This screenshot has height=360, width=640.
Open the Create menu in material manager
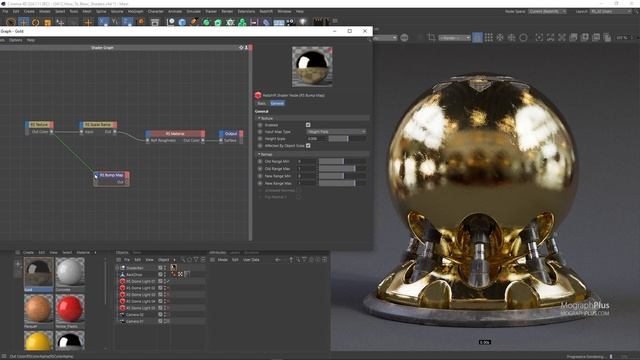(x=28, y=253)
